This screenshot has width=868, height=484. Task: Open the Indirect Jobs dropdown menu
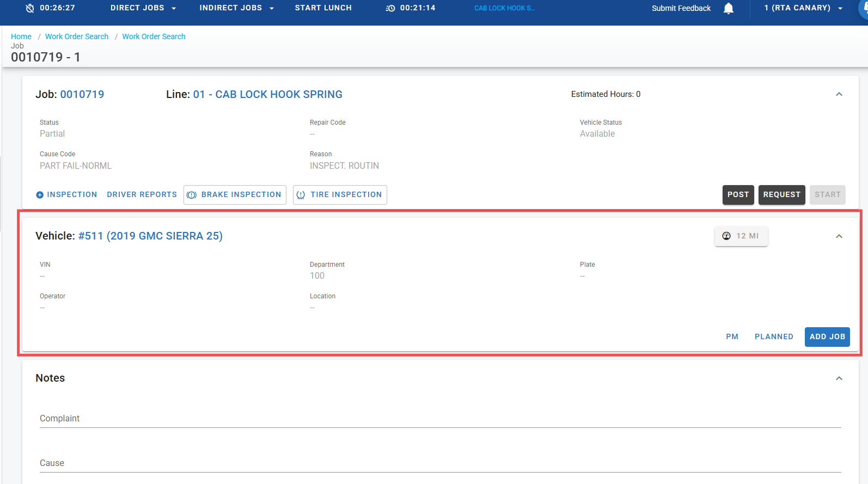click(x=236, y=8)
